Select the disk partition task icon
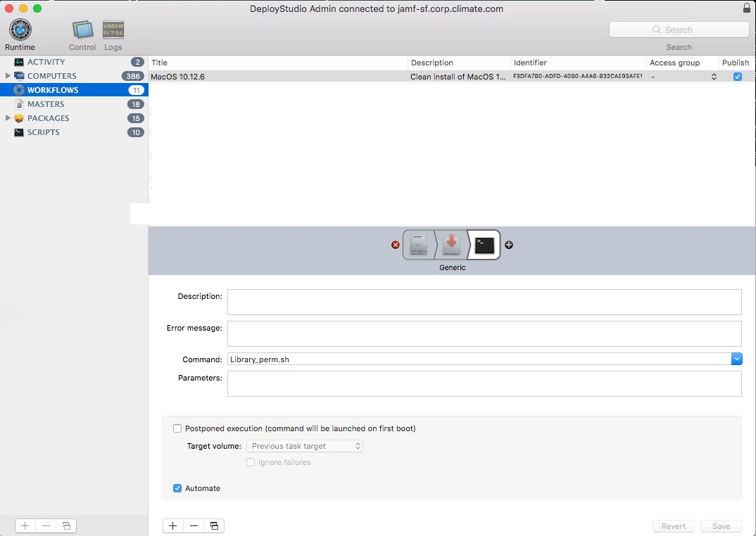Viewport: 756px width, 536px height. click(419, 245)
